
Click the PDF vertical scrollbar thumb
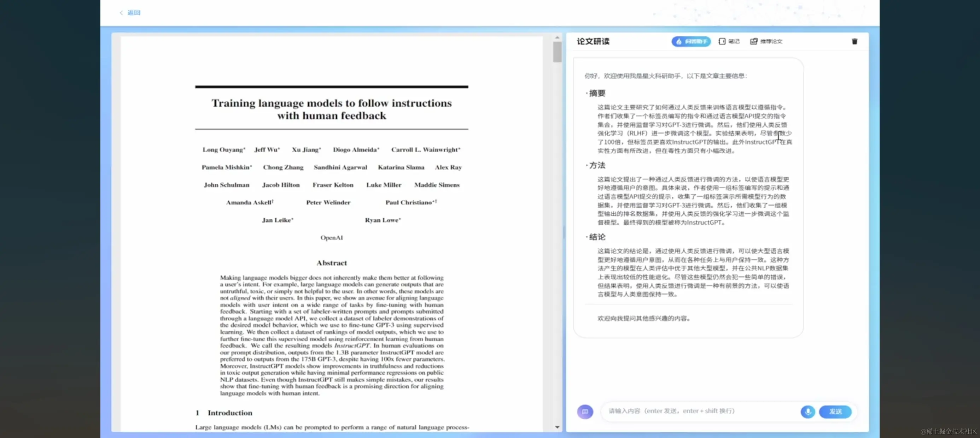tap(557, 52)
